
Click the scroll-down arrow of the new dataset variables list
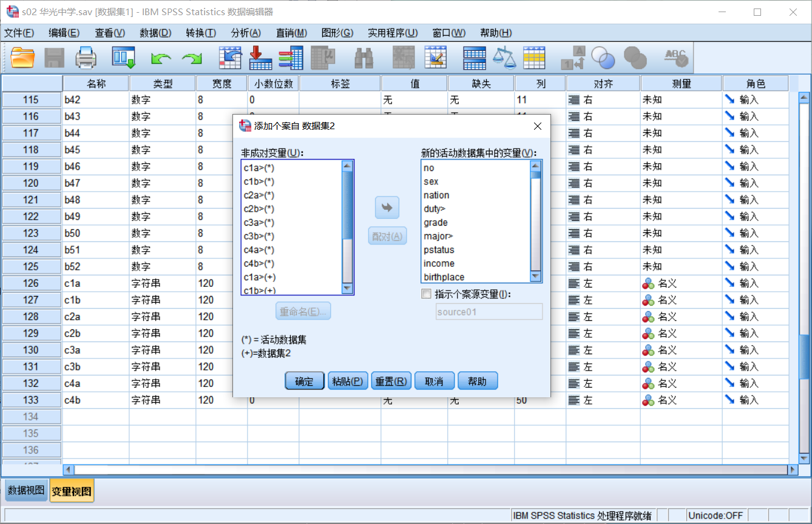click(535, 277)
